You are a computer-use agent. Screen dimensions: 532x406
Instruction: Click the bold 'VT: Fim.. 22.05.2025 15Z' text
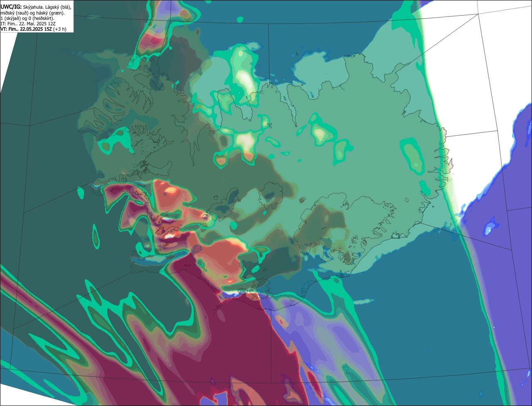click(x=26, y=29)
